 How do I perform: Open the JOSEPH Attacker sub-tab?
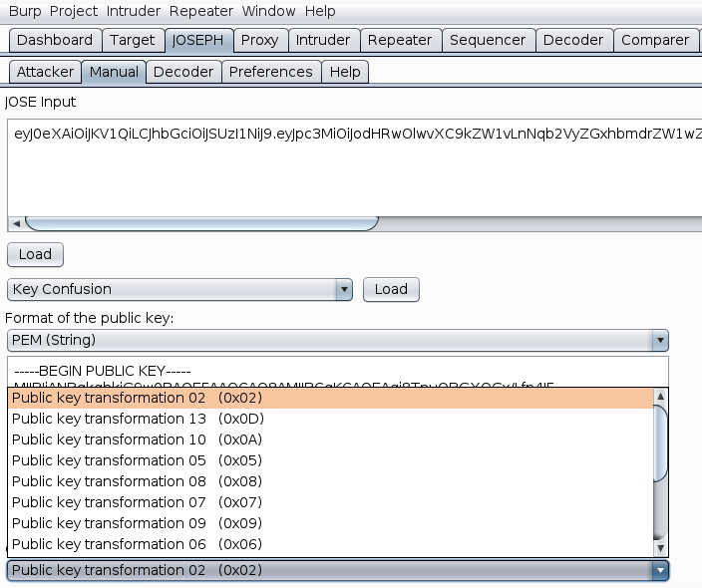(45, 72)
